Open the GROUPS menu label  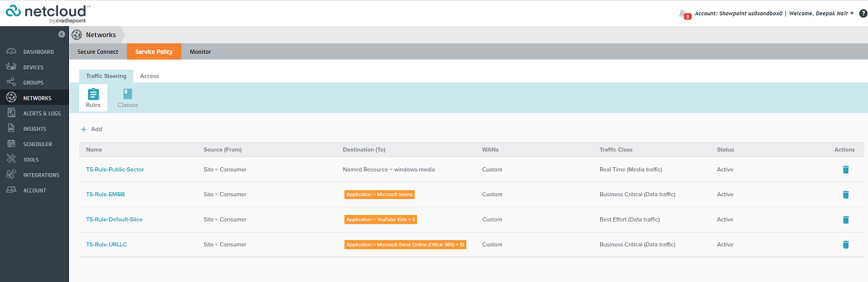(x=33, y=83)
